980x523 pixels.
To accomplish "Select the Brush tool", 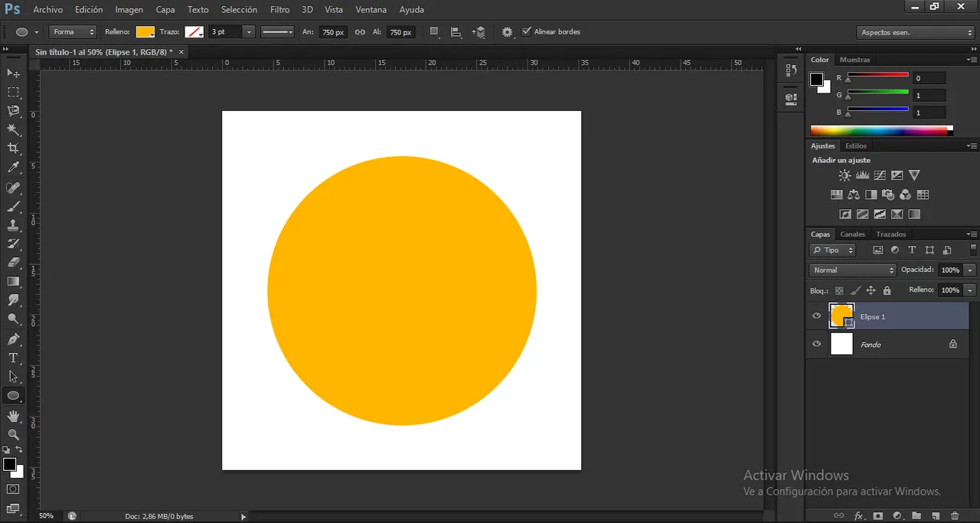I will click(13, 207).
